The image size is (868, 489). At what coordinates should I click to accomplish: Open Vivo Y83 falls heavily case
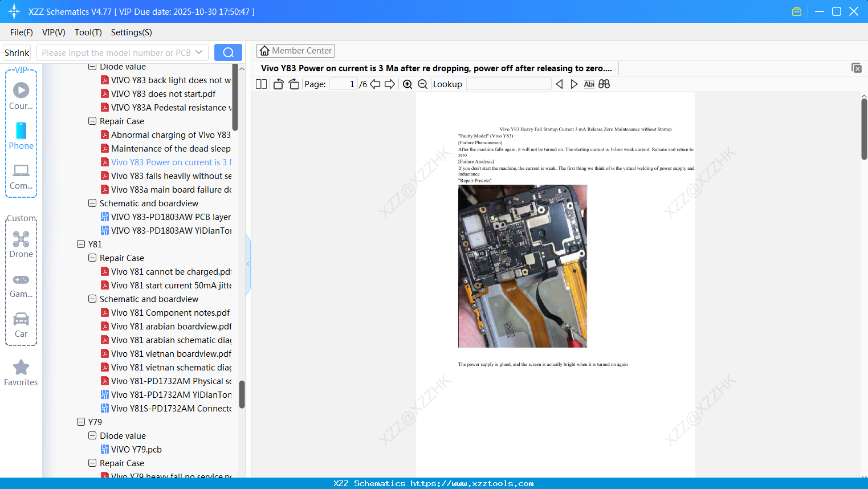[x=165, y=176]
